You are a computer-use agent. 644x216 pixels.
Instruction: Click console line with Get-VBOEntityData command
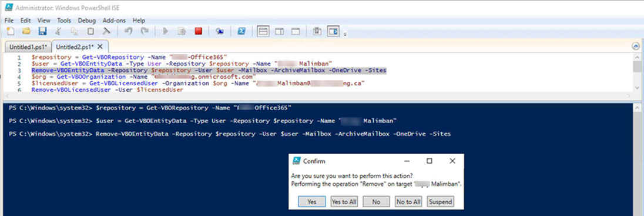pos(203,121)
